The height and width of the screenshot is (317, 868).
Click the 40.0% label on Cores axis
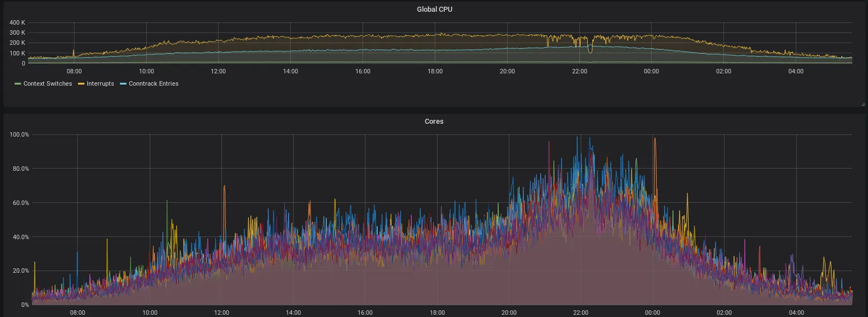coord(21,237)
